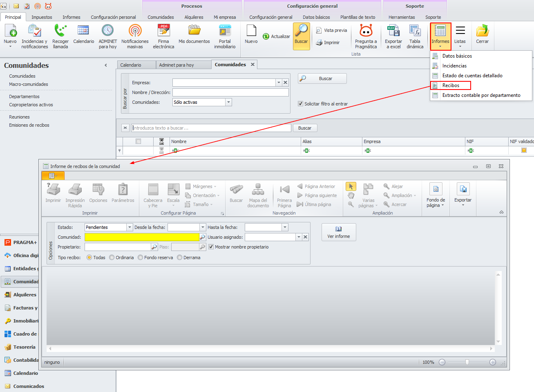Open Firma electrónica PDF tool
The width and height of the screenshot is (534, 392).
point(163,36)
